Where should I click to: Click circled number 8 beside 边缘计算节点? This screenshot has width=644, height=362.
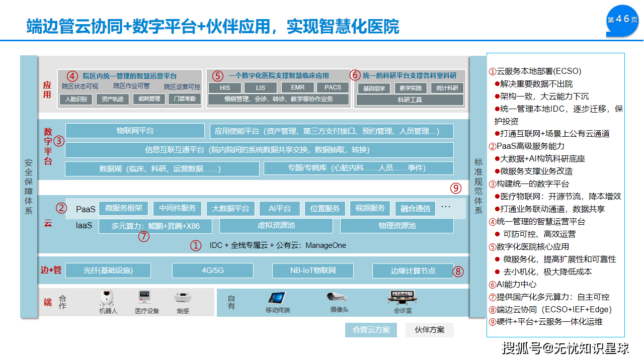click(x=458, y=271)
